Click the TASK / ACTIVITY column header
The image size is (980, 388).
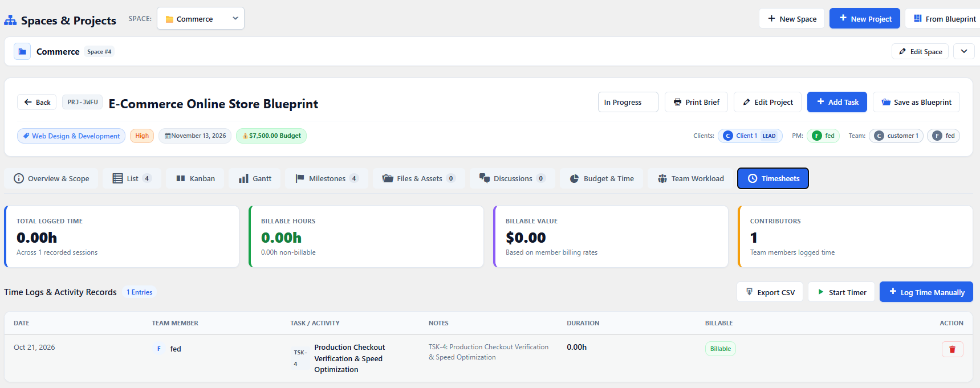(x=315, y=323)
